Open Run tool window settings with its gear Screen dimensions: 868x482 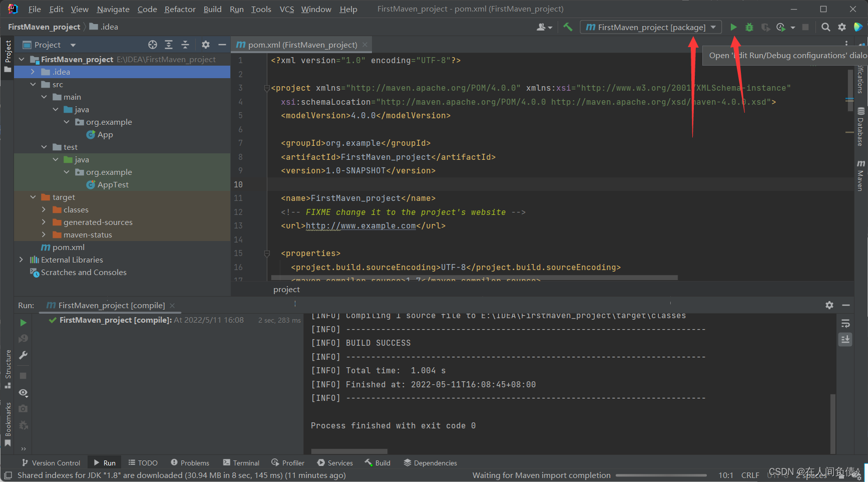pyautogui.click(x=829, y=305)
